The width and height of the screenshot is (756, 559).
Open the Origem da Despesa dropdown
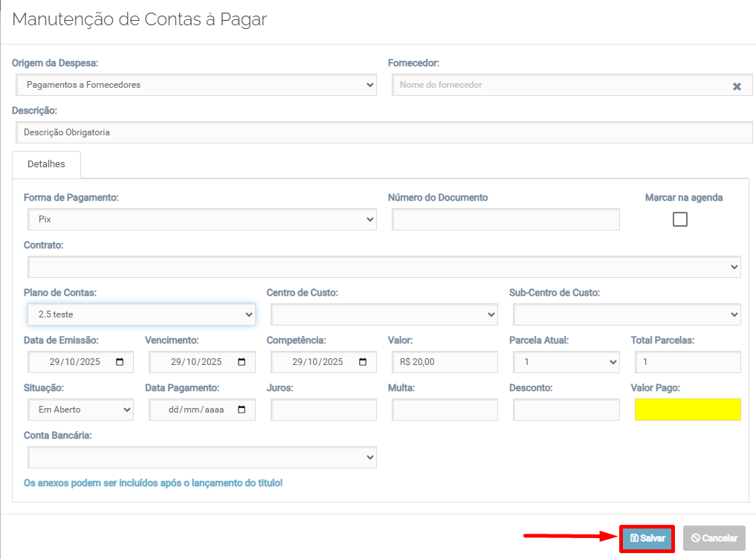point(196,85)
